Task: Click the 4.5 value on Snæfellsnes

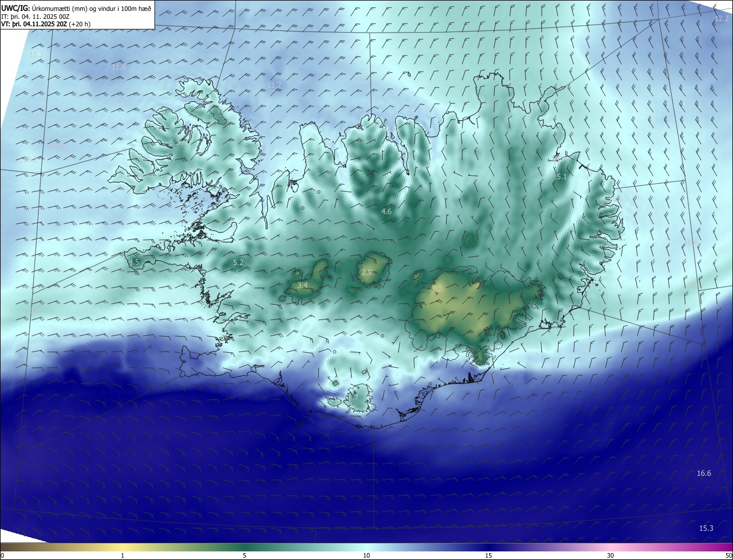Action: pos(134,262)
